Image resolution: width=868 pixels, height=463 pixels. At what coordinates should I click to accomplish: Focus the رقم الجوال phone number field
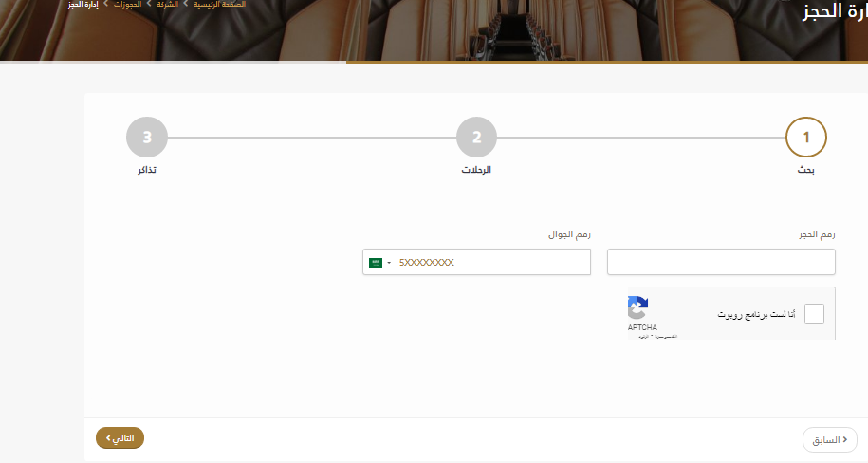coord(476,262)
